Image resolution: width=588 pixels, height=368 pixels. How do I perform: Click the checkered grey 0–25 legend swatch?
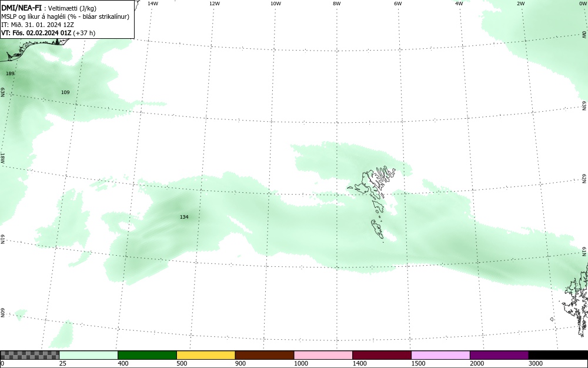[x=29, y=355]
